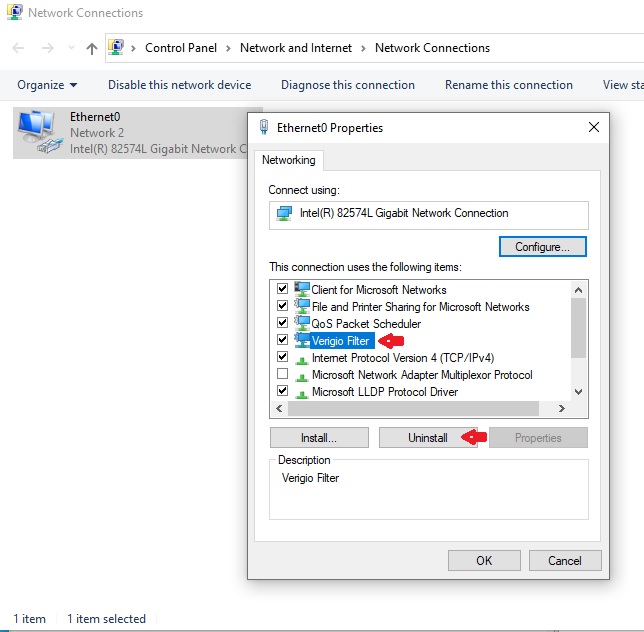
Task: Click the Microsoft LLDP Protocol Driver icon
Action: coord(302,392)
